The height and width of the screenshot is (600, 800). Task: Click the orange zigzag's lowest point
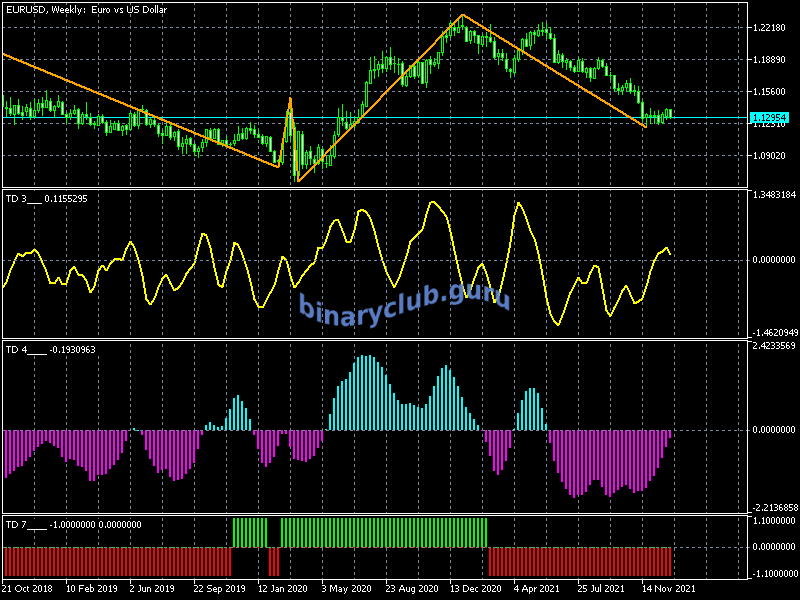298,181
